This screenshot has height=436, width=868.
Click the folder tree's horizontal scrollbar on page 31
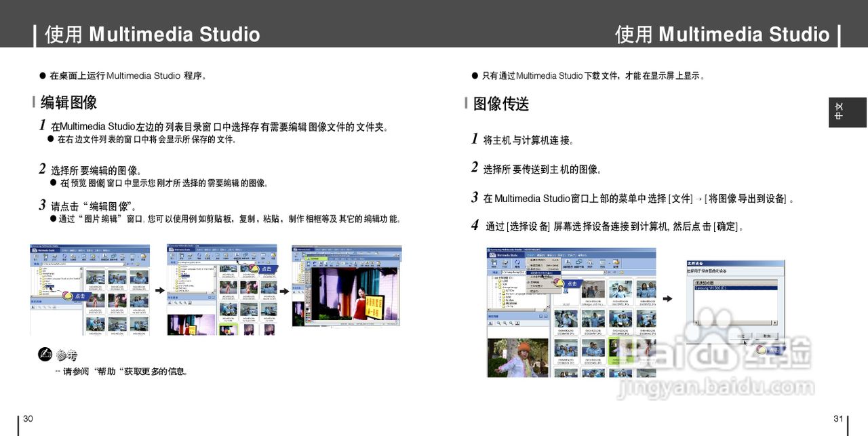516,310
